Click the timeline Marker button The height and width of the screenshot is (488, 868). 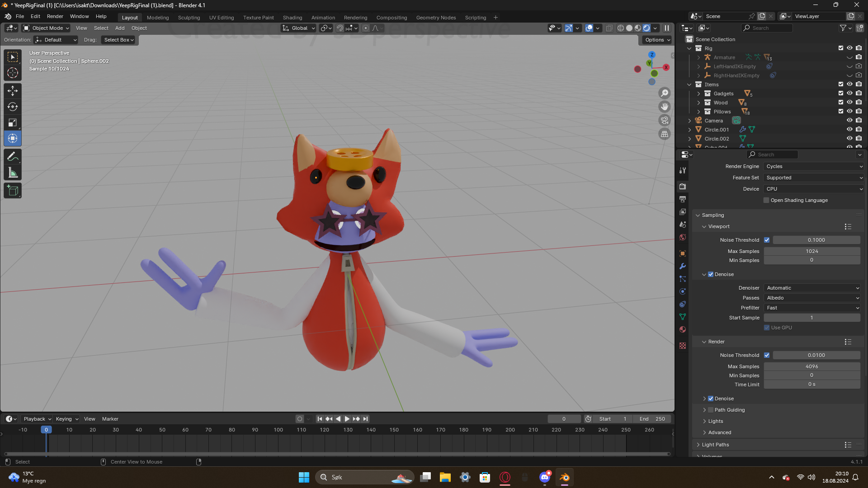click(110, 419)
